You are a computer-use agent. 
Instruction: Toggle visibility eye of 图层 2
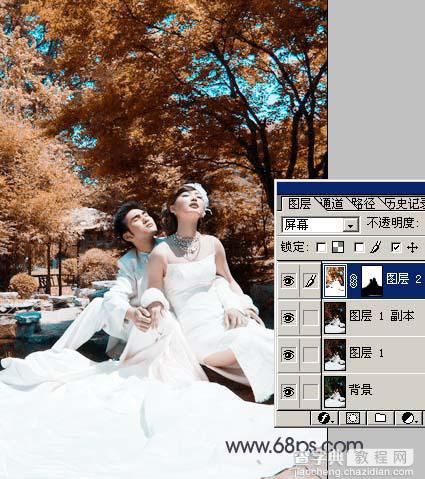click(288, 281)
